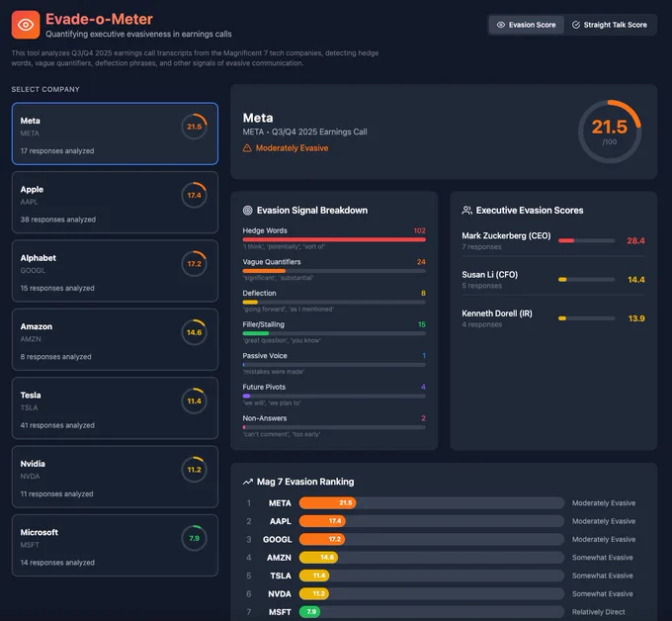Switch to the Evasion Score view
The width and height of the screenshot is (672, 621).
[526, 25]
